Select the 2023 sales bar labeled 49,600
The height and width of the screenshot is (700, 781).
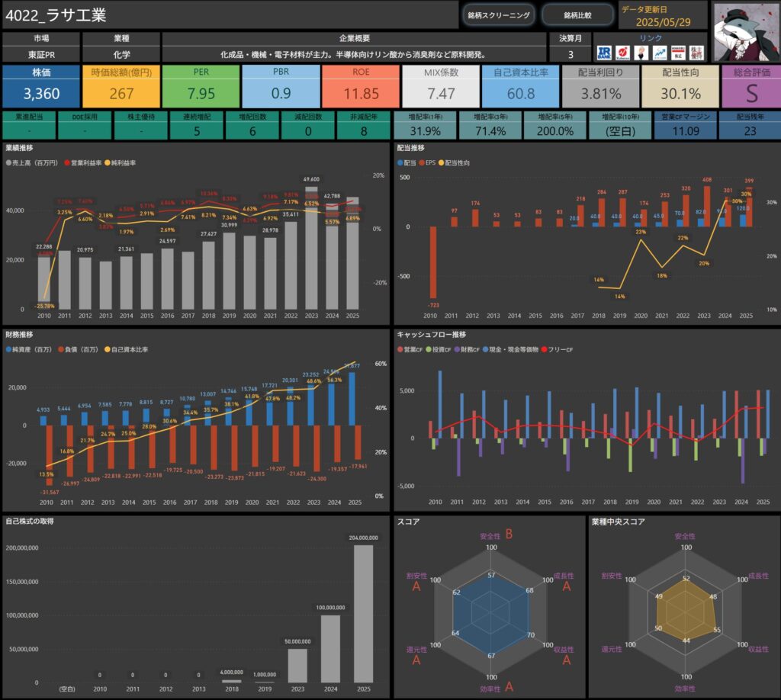[x=311, y=248]
